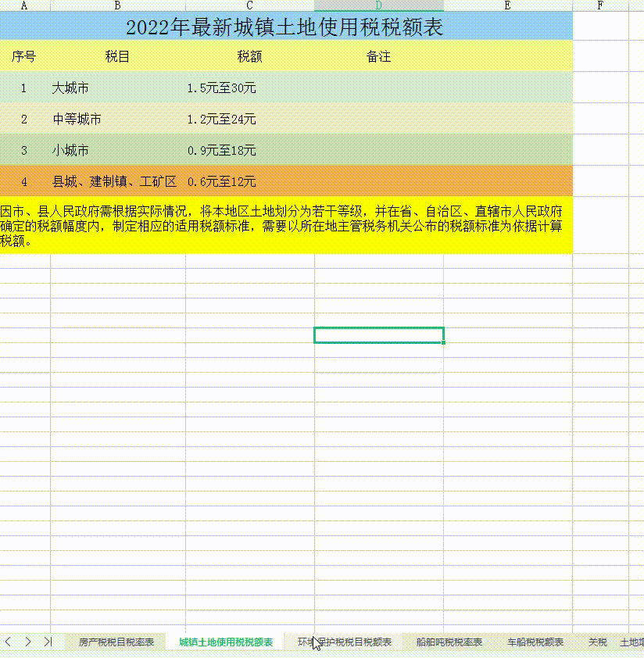Viewport: 644px width, 658px height.
Task: Select the cell containing 大城市
Action: pos(117,88)
